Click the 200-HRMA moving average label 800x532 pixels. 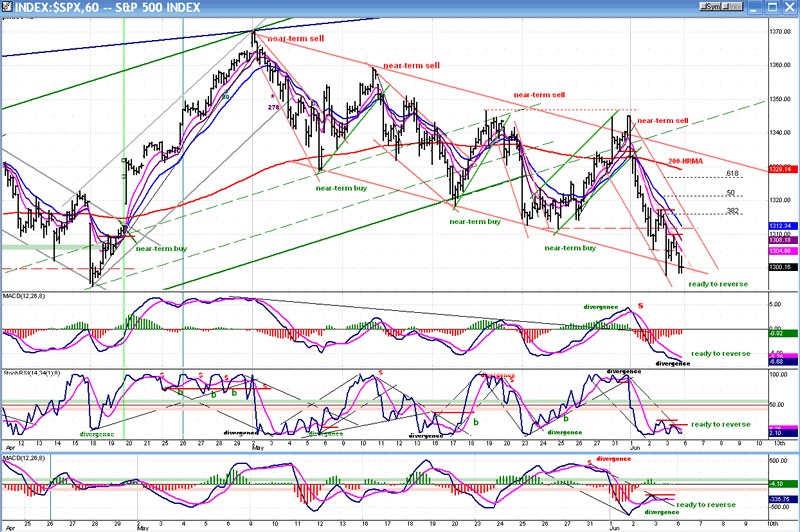[x=685, y=161]
